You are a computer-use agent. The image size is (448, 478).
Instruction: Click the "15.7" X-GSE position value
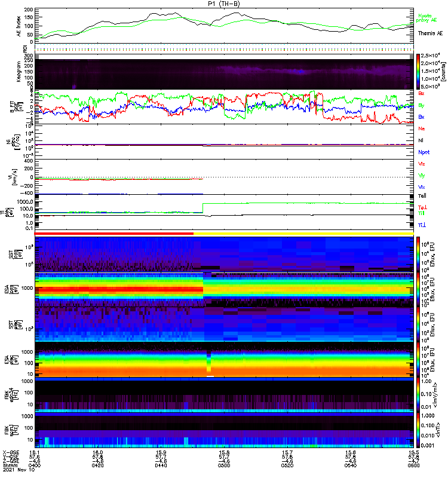coord(287,453)
